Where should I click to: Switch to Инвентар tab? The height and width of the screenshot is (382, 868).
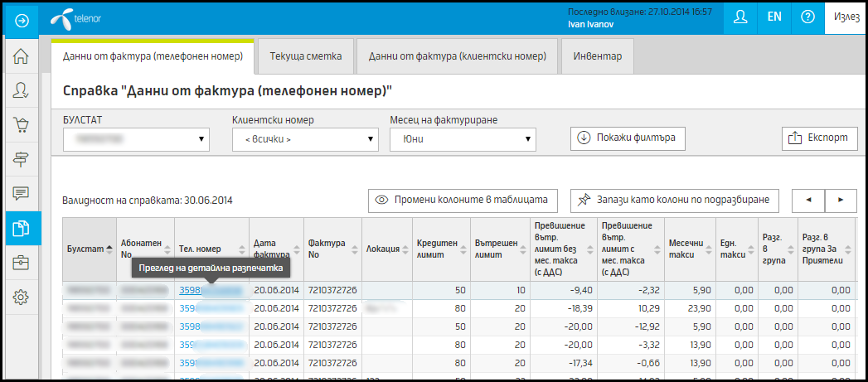[x=597, y=56]
